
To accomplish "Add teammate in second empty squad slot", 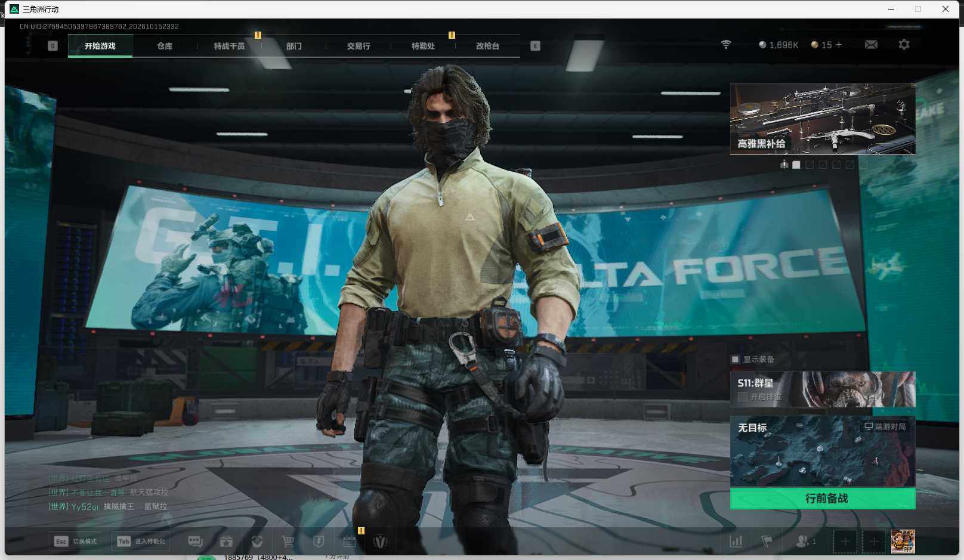I will point(873,542).
